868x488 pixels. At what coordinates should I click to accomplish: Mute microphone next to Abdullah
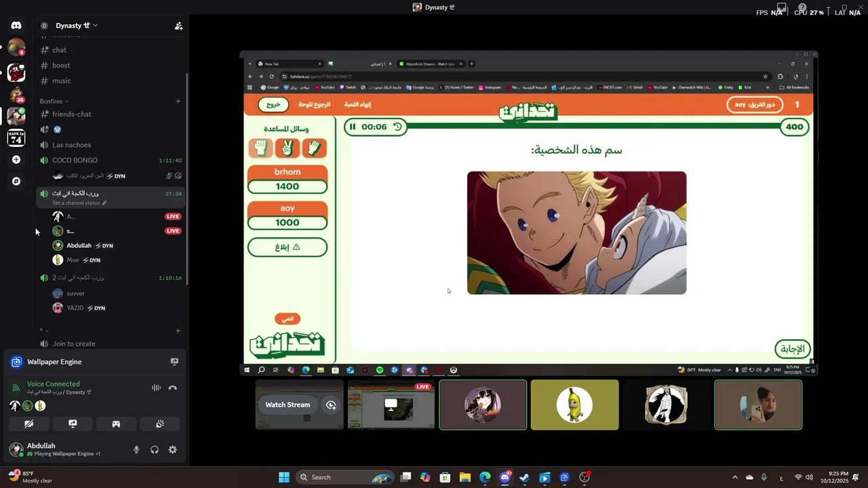pos(136,449)
